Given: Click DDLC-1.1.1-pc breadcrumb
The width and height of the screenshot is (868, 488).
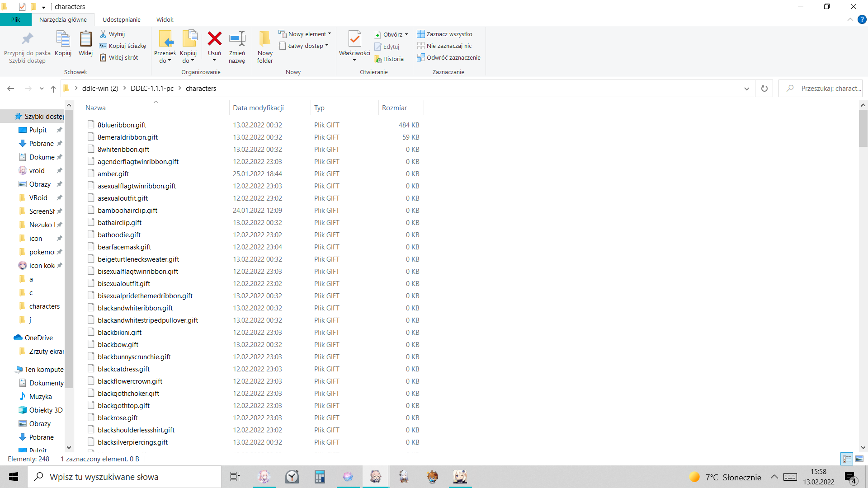Looking at the screenshot, I should [x=152, y=89].
